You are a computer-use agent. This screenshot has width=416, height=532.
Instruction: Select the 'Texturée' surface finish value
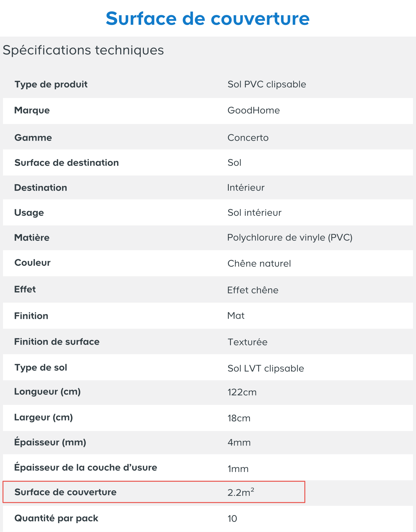[x=248, y=342]
